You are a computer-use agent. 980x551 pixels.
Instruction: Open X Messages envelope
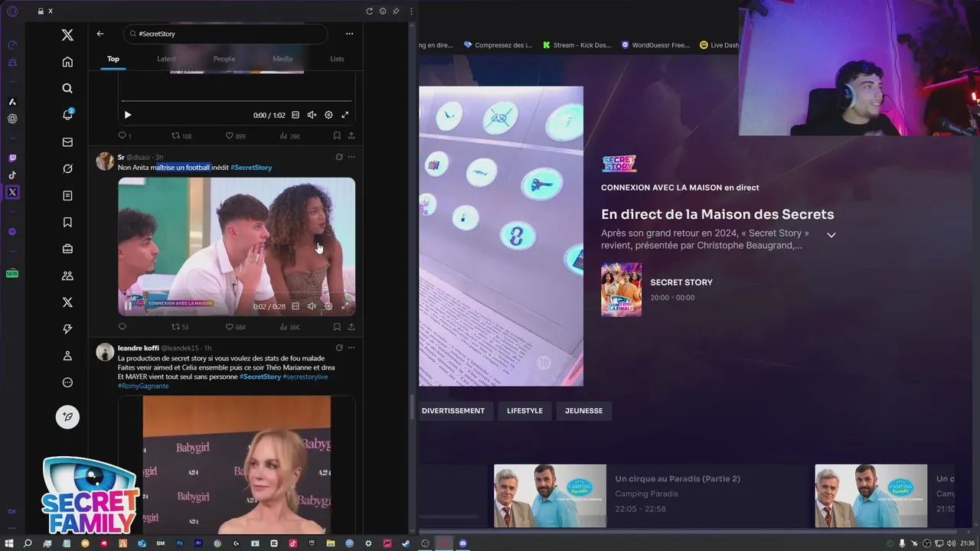click(x=67, y=142)
